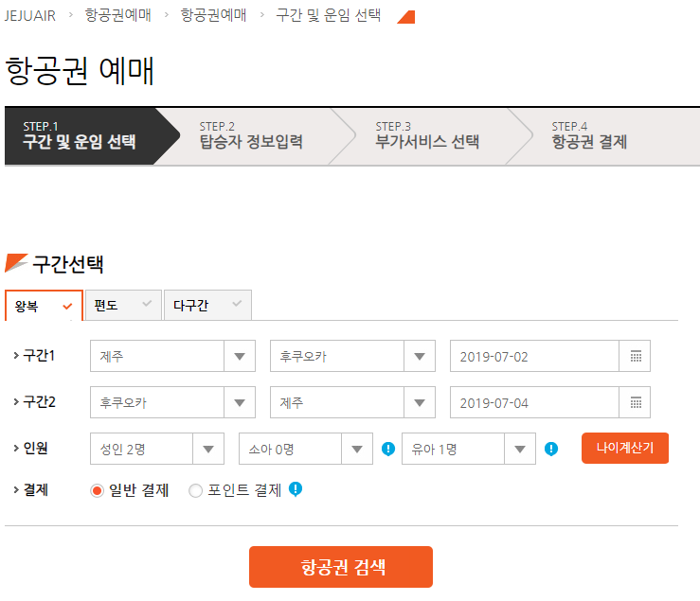Click the 구간선택 section heading
The width and height of the screenshot is (700, 601).
(x=68, y=264)
